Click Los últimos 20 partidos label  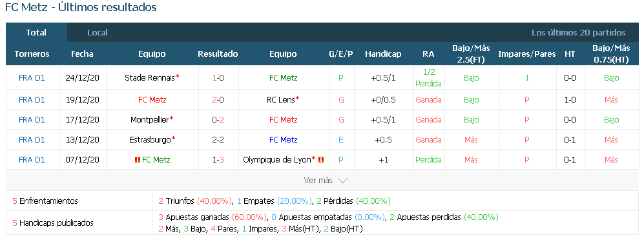coord(579,32)
